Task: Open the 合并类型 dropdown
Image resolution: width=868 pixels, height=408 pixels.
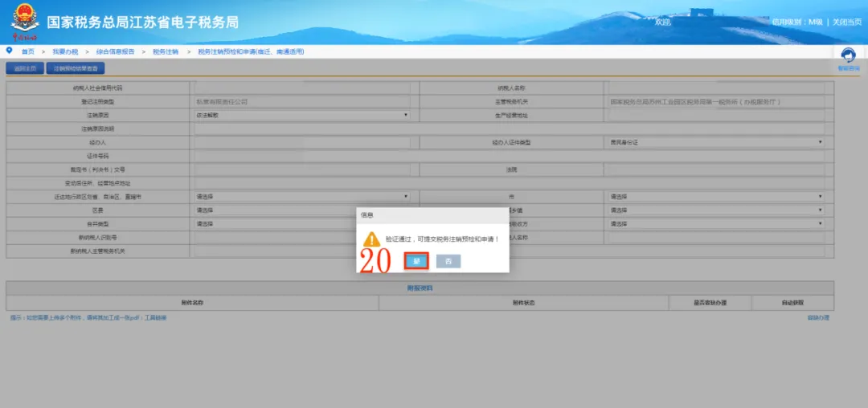Action: [x=275, y=224]
